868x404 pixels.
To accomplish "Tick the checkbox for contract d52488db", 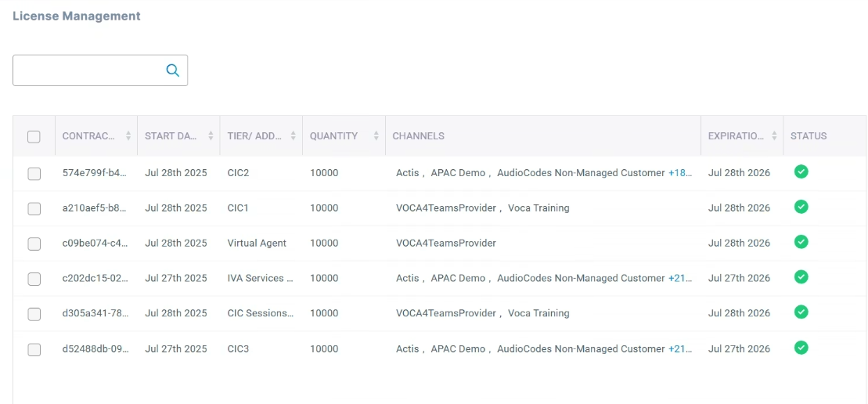I will coord(34,349).
